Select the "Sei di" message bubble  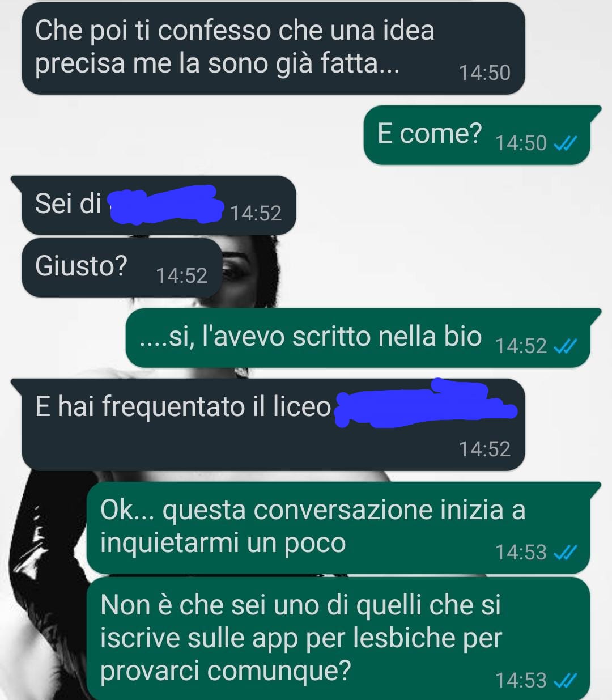click(154, 205)
